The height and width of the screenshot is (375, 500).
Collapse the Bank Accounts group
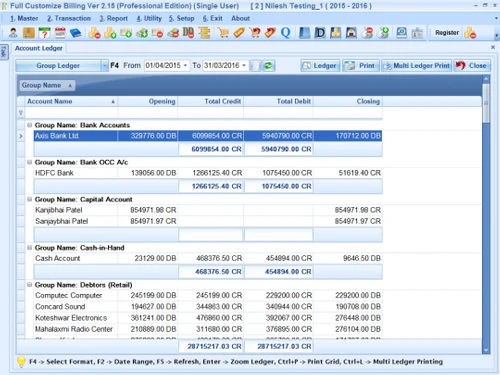(x=29, y=125)
